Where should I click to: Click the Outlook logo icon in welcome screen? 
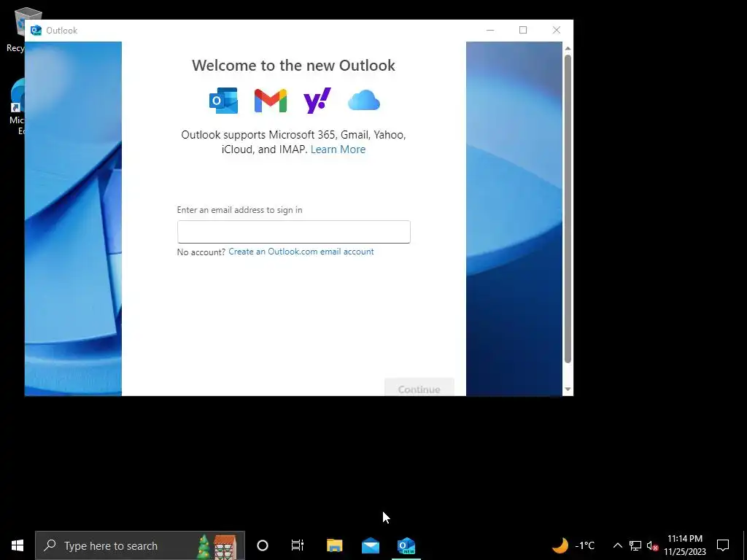[223, 101]
